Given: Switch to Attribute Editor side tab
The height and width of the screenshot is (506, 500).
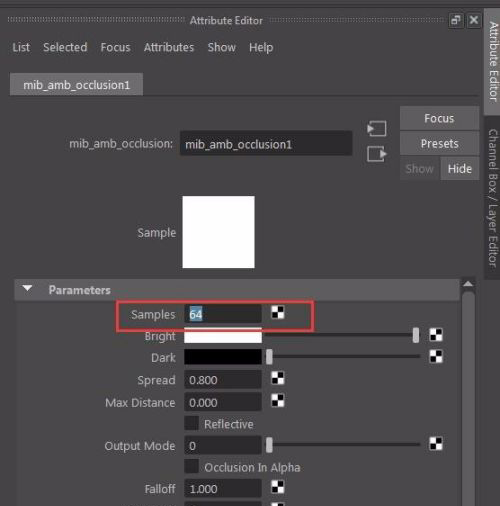Looking at the screenshot, I should tap(492, 62).
